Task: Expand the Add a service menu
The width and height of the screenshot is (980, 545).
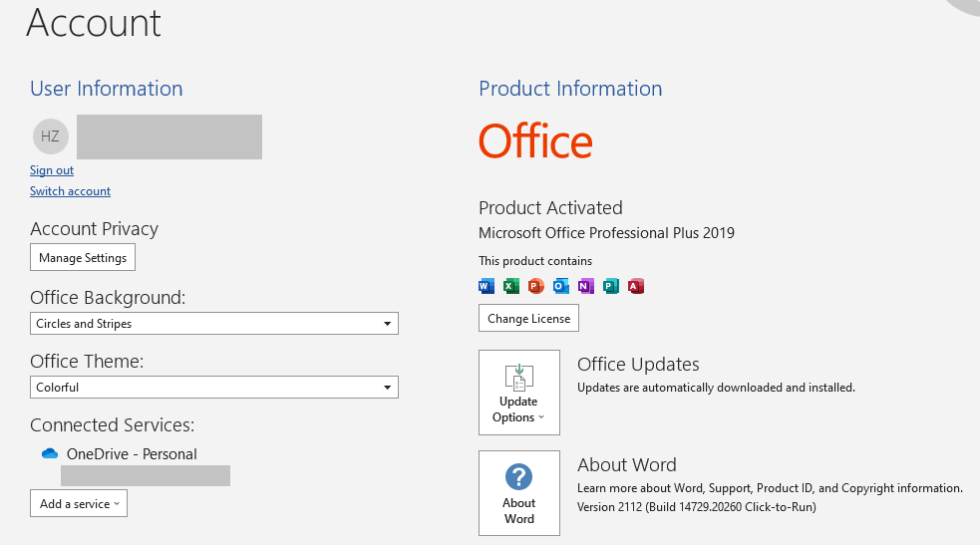Action: pyautogui.click(x=79, y=503)
